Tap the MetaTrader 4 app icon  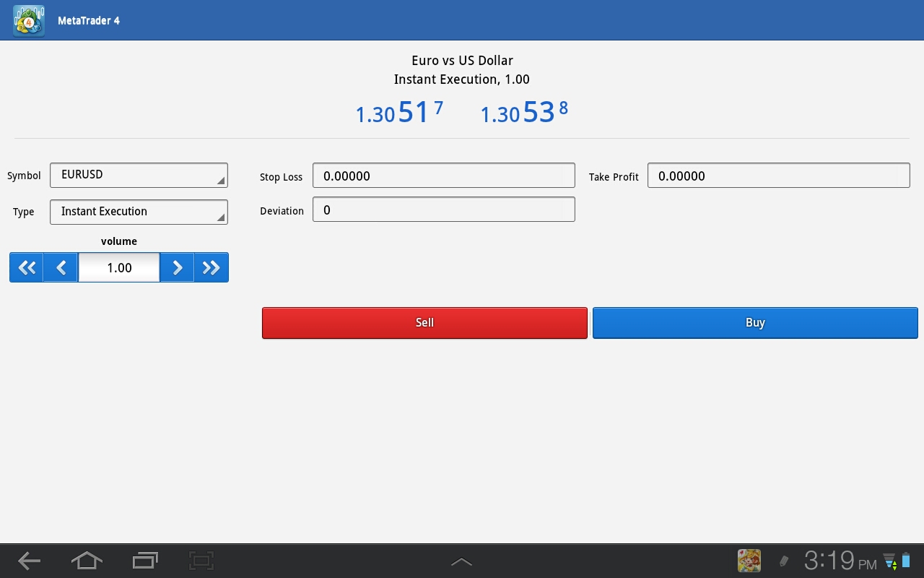tap(29, 20)
